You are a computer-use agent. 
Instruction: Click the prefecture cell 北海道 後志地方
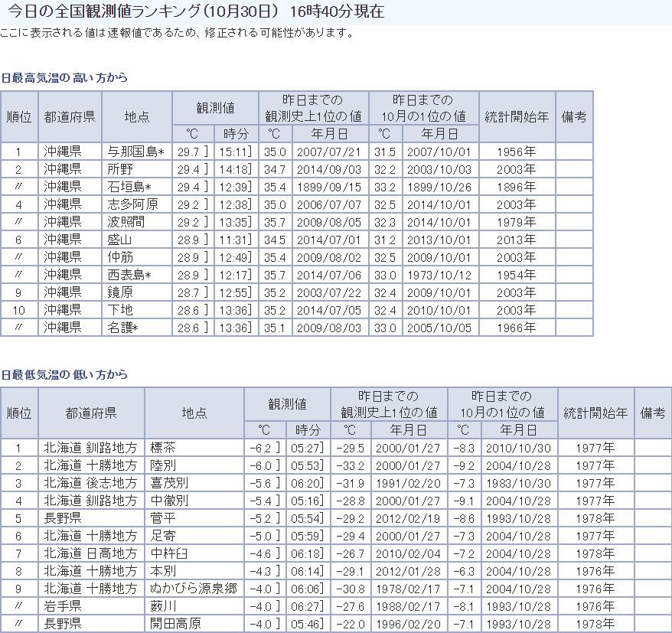click(x=91, y=483)
